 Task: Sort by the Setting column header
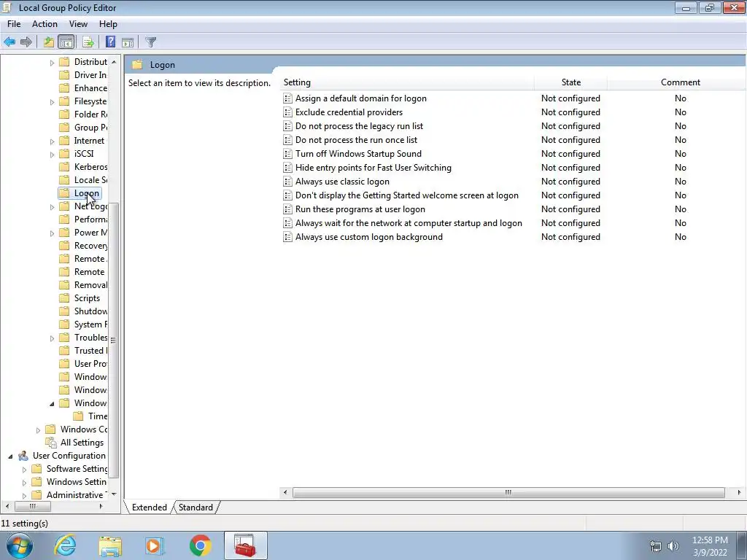(407, 82)
